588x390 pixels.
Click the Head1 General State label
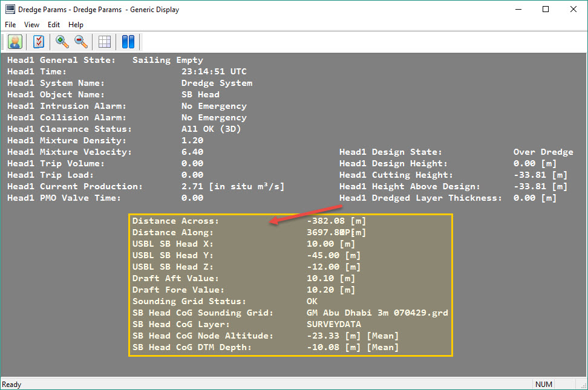tap(60, 60)
